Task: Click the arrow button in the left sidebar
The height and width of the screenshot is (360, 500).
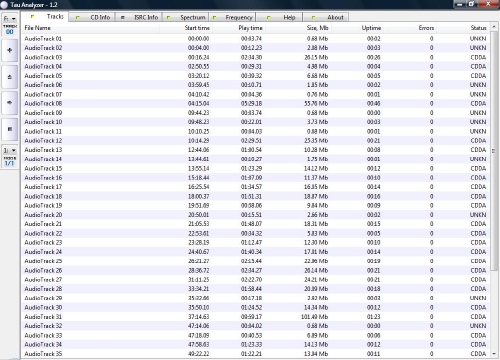Action: pos(10,103)
